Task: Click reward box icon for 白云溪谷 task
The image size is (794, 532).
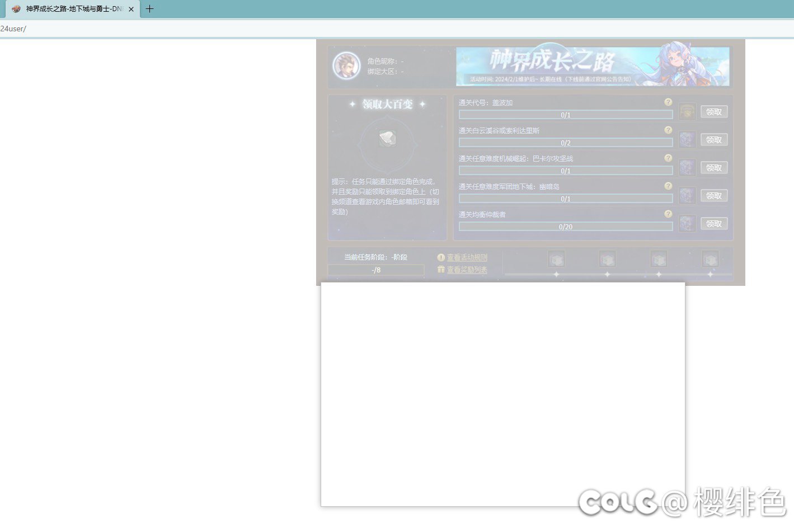Action: (x=687, y=139)
